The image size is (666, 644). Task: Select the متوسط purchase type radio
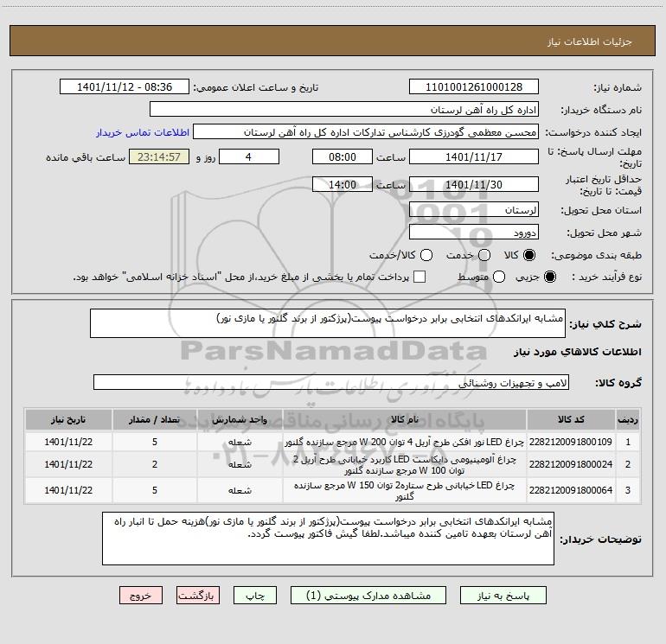coord(499,277)
